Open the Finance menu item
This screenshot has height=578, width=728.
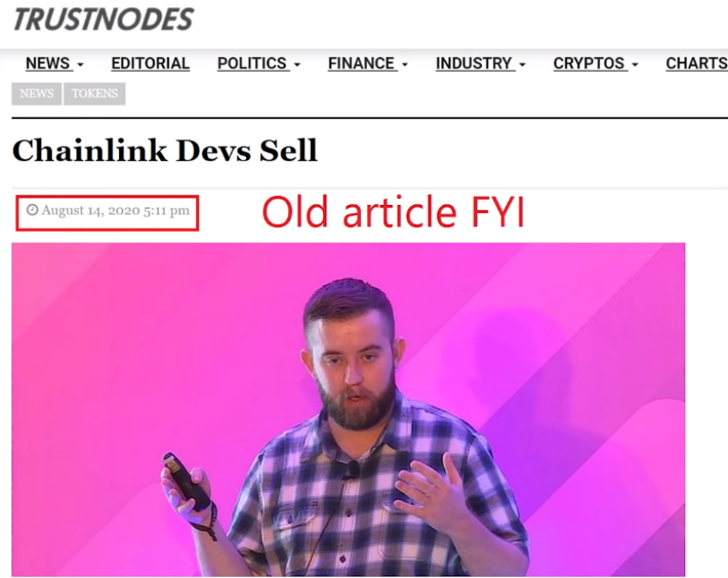361,64
